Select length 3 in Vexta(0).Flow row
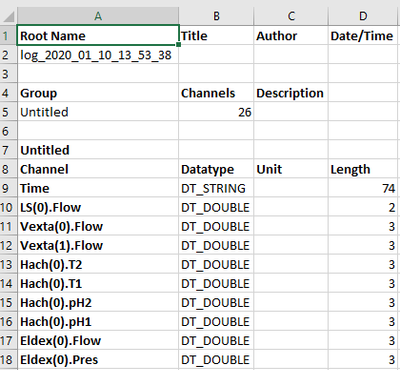400x370 pixels. click(364, 226)
